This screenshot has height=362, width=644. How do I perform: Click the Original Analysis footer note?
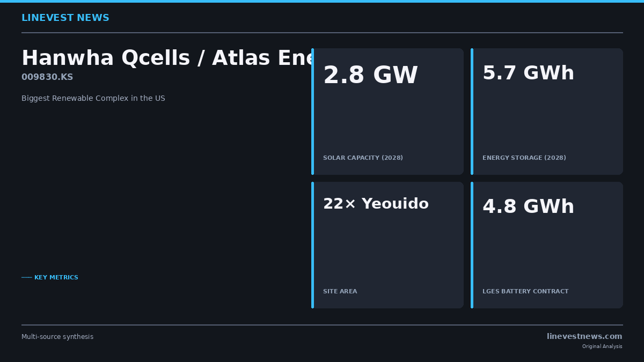602,346
